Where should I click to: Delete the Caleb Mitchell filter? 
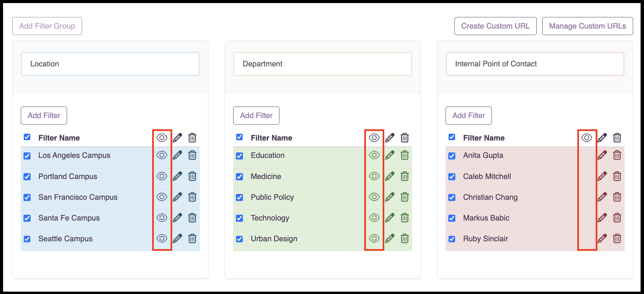(617, 176)
